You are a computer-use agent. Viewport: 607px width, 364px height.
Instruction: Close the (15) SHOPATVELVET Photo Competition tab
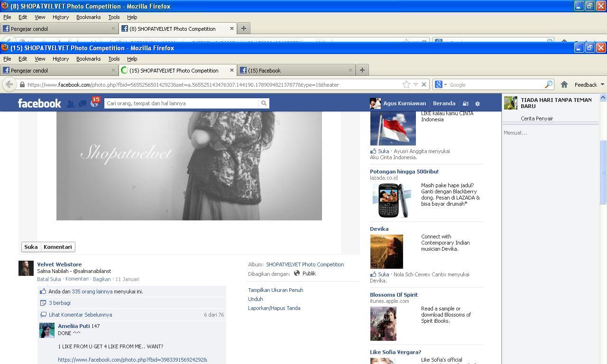point(232,70)
